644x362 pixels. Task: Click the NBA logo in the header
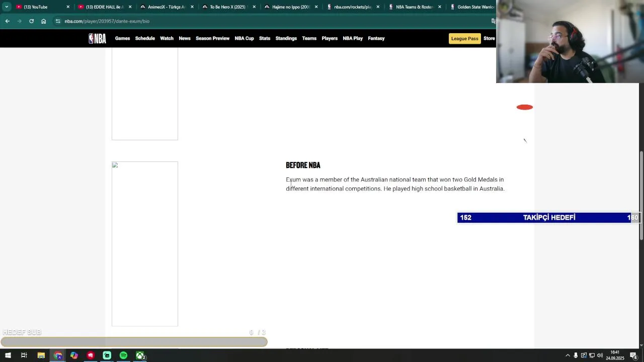97,39
